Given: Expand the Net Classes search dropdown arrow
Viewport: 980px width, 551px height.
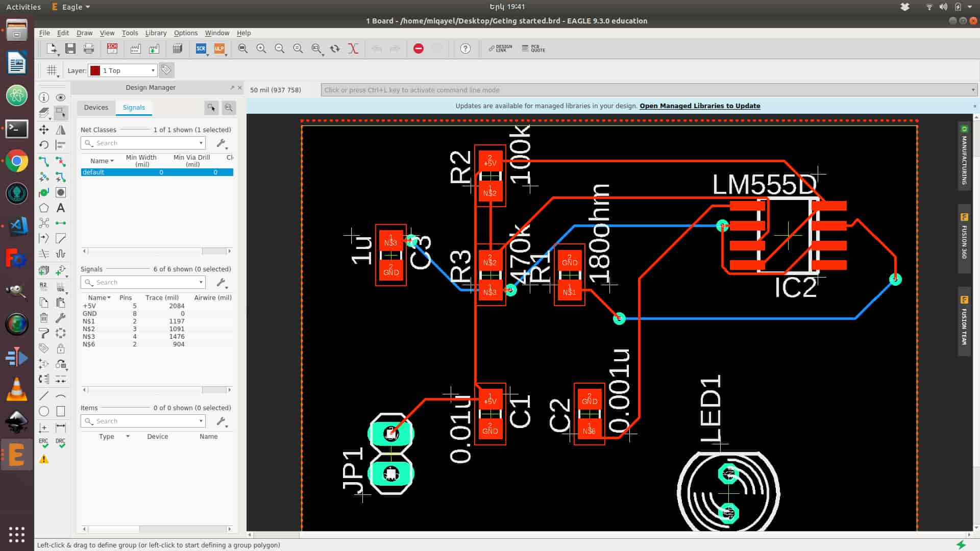Looking at the screenshot, I should (201, 143).
